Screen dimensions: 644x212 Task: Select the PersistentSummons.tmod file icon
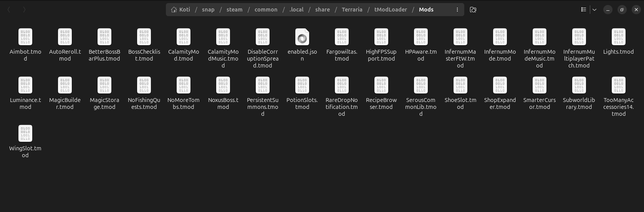[x=263, y=85]
